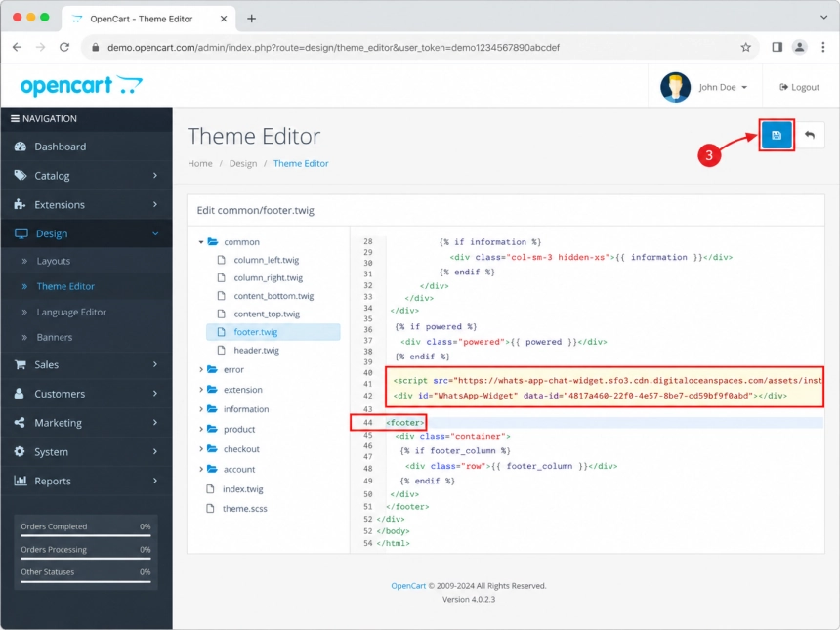Select Theme Editor in sidebar
840x630 pixels.
click(65, 286)
